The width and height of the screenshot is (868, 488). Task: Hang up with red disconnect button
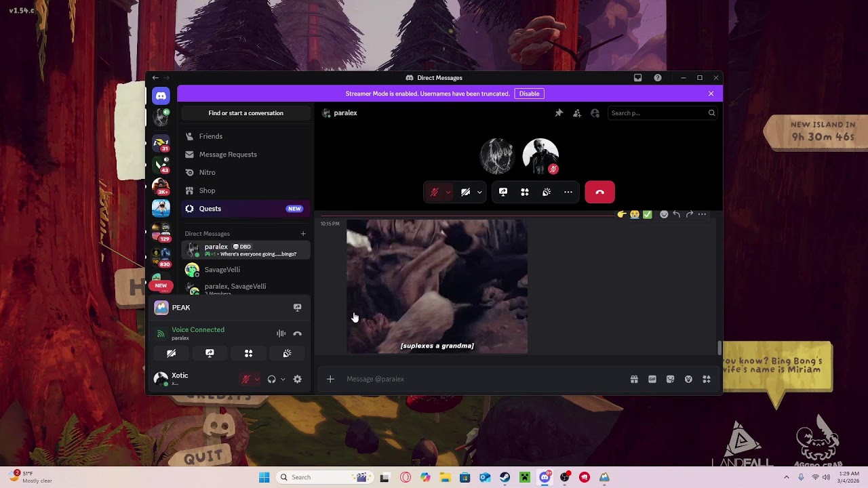[x=599, y=192]
